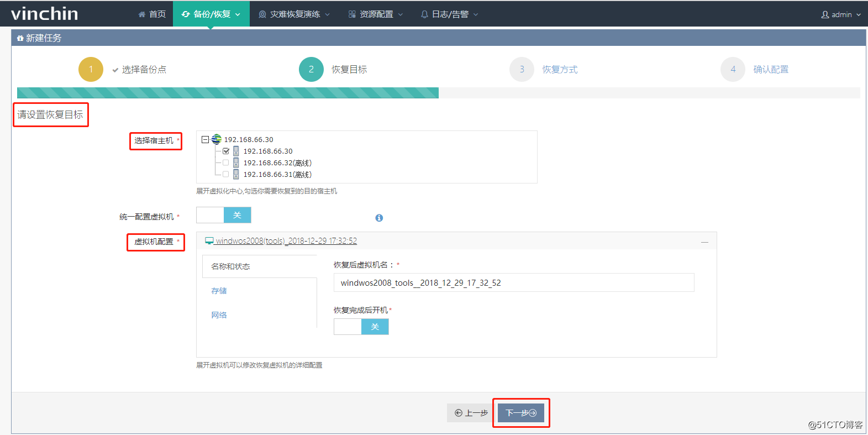Click the virtualization center globe icon

(217, 139)
